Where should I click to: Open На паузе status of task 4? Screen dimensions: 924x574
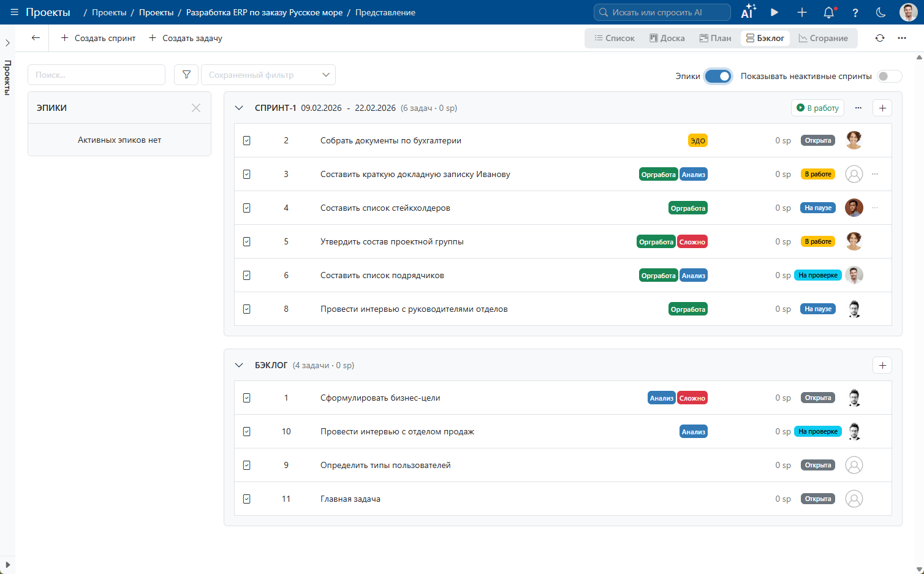click(x=818, y=208)
